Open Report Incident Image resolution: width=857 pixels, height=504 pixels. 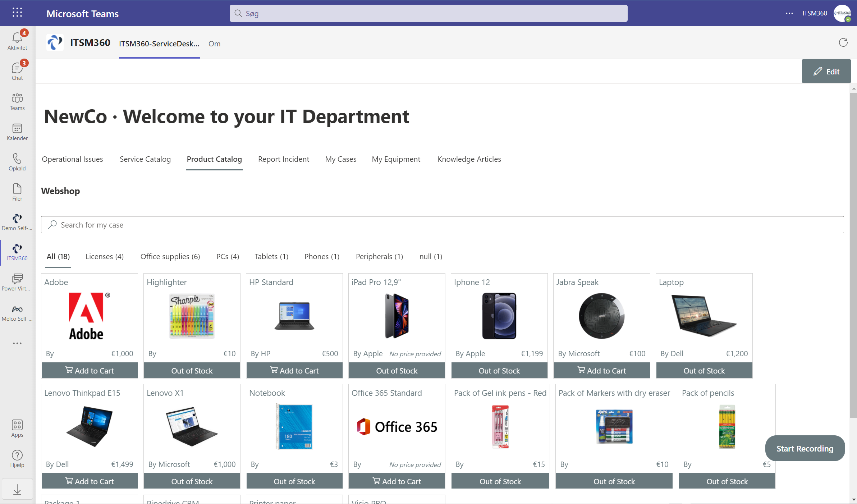tap(283, 159)
